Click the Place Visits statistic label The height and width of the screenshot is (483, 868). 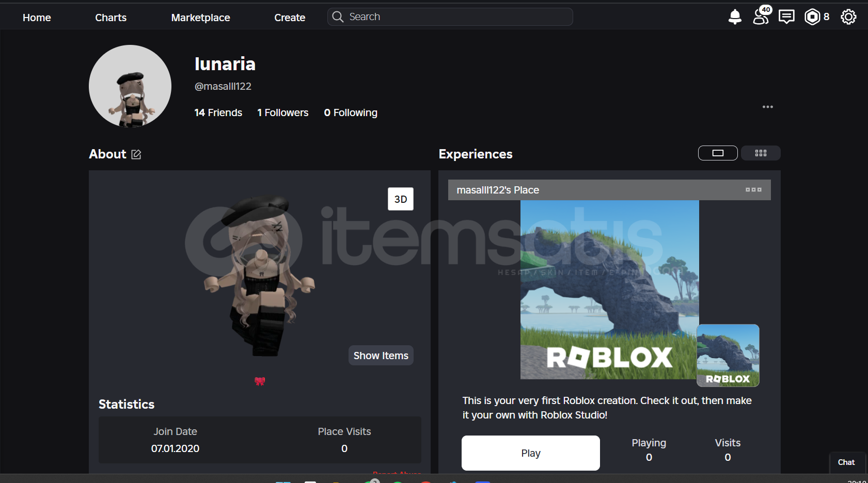(x=344, y=431)
